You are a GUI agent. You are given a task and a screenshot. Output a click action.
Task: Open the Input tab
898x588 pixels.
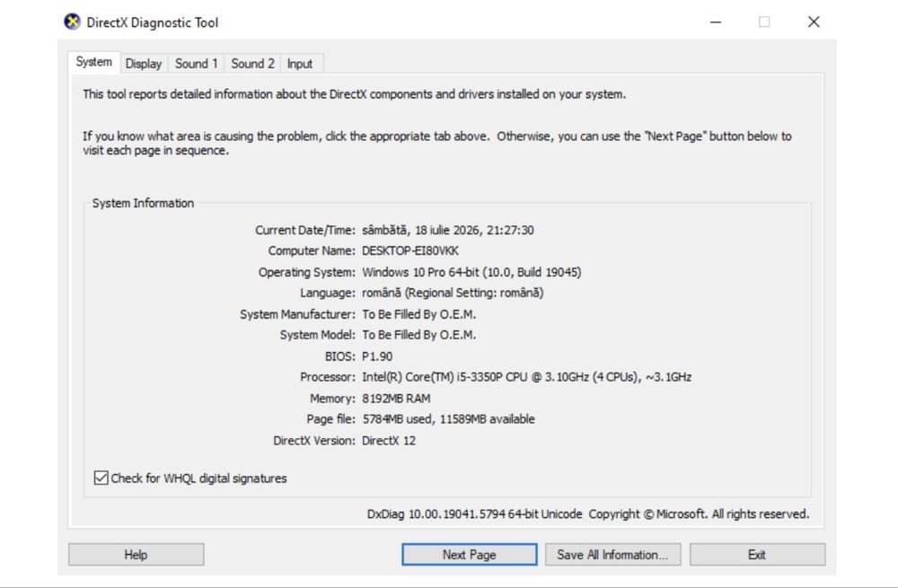coord(300,64)
